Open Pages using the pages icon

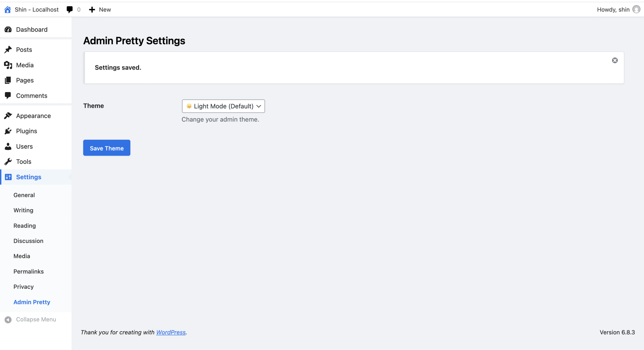tap(8, 80)
